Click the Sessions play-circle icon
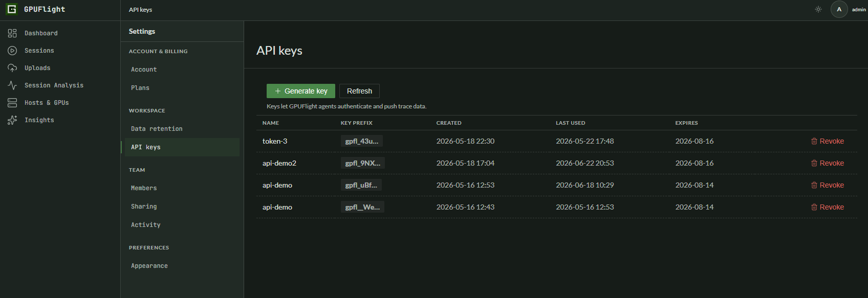The width and height of the screenshot is (868, 298). pyautogui.click(x=12, y=51)
